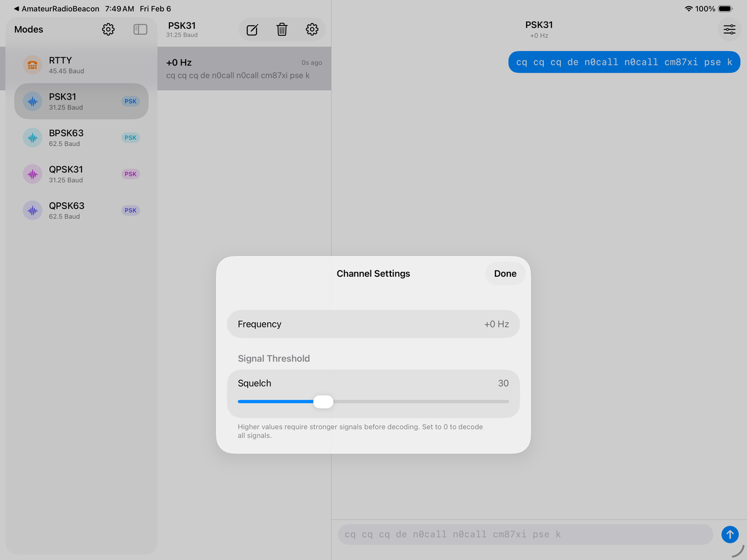Image resolution: width=747 pixels, height=560 pixels.
Task: Tap the QPSK31 mode icon
Action: tap(32, 174)
